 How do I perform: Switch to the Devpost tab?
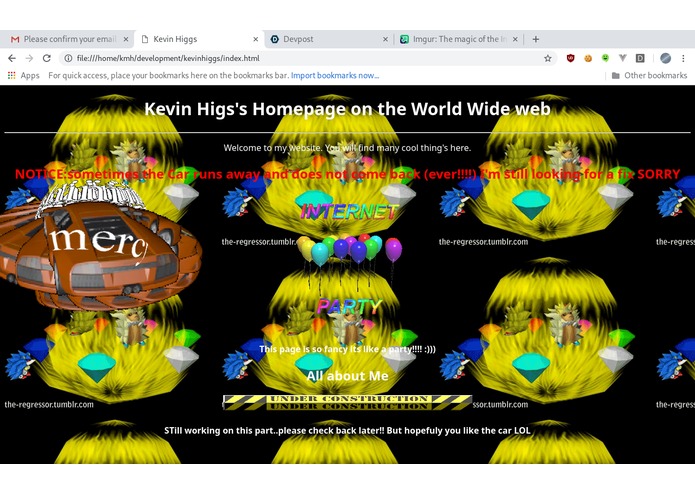click(329, 39)
